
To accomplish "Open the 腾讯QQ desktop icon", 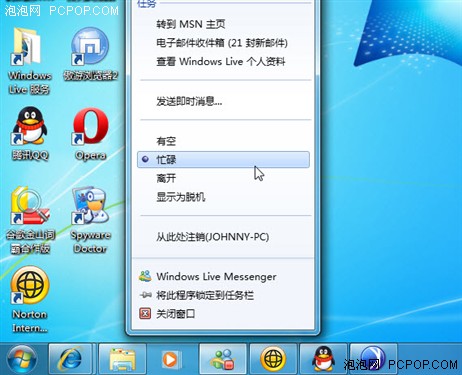I will coord(30,133).
